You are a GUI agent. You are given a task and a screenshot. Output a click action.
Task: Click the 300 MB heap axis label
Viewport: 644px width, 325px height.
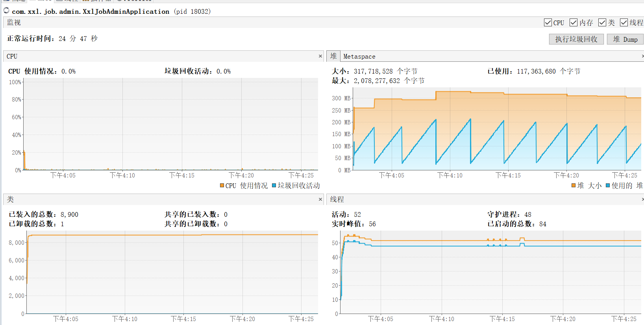(341, 98)
